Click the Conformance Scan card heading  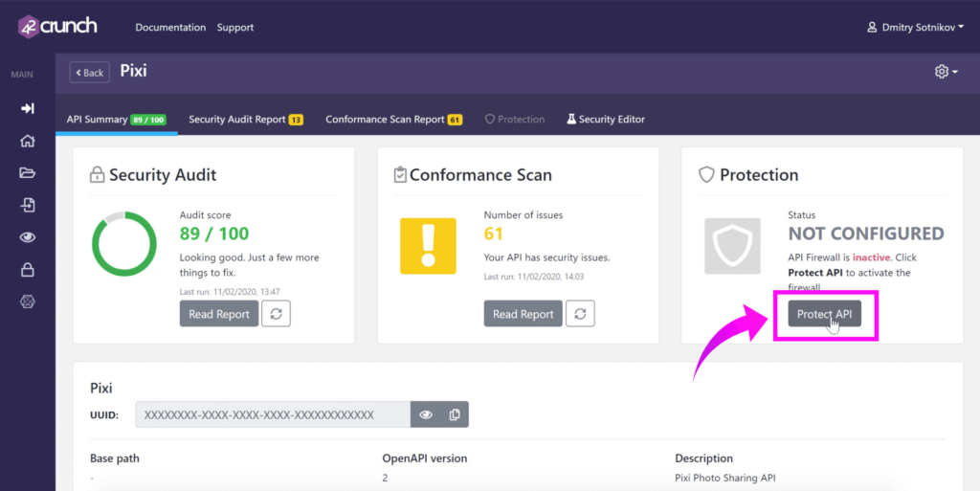[x=480, y=175]
